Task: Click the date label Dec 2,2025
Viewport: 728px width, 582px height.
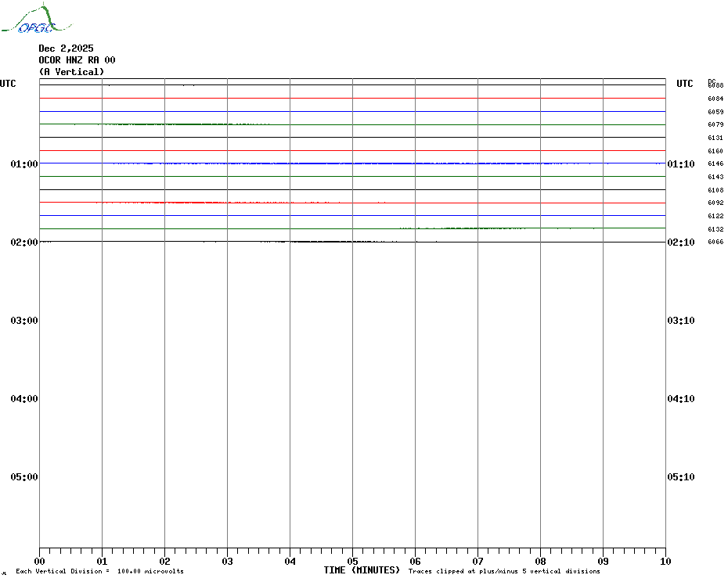Action: coord(66,48)
